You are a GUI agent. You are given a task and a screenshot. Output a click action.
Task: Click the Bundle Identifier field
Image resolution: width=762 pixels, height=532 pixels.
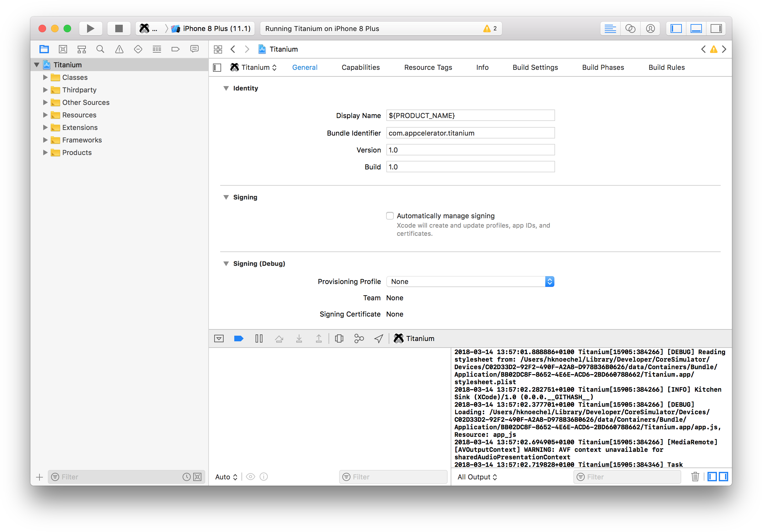point(470,133)
